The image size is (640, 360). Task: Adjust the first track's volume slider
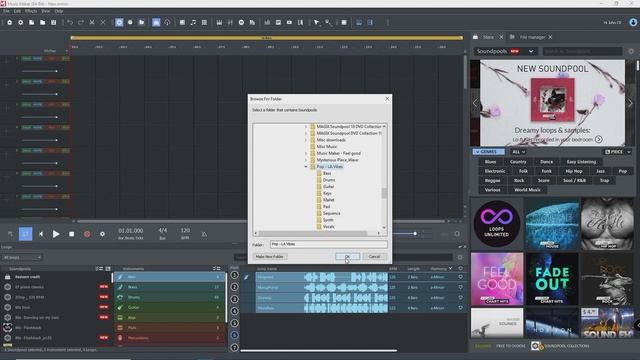pos(40,71)
